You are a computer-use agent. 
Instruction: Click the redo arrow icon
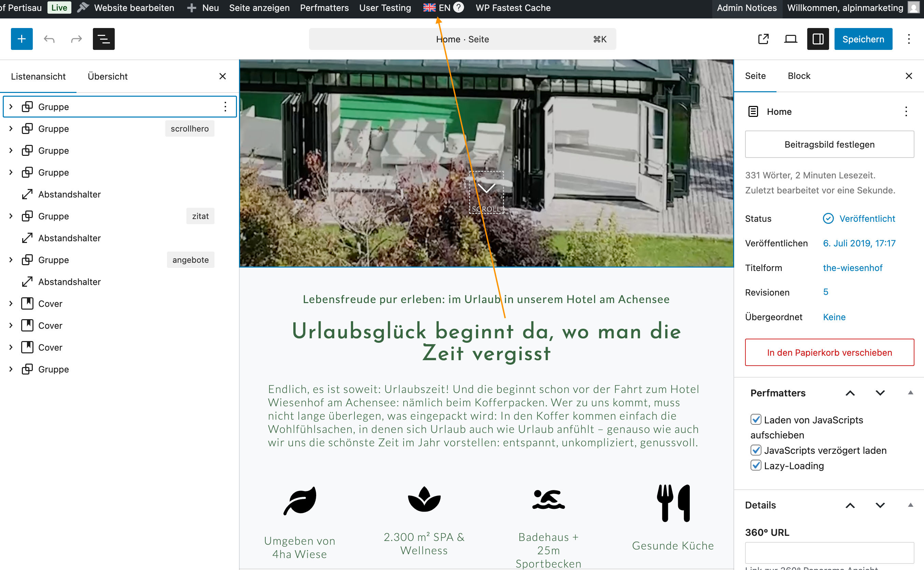[x=76, y=39]
